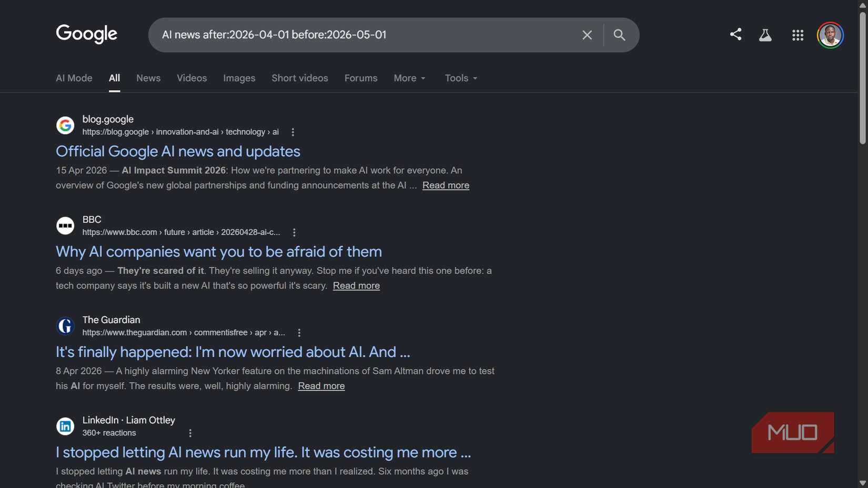
Task: Click Read more under the Guardian result
Action: coord(321,386)
